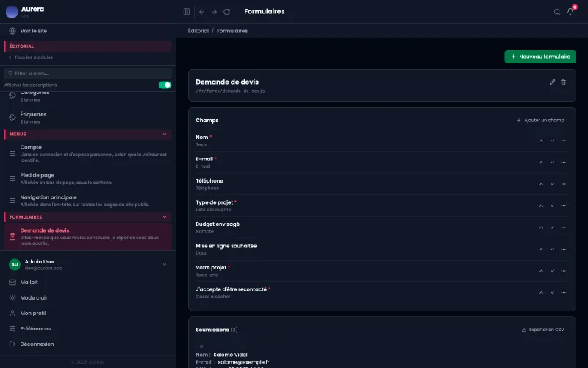Open the notifications bell

point(570,11)
